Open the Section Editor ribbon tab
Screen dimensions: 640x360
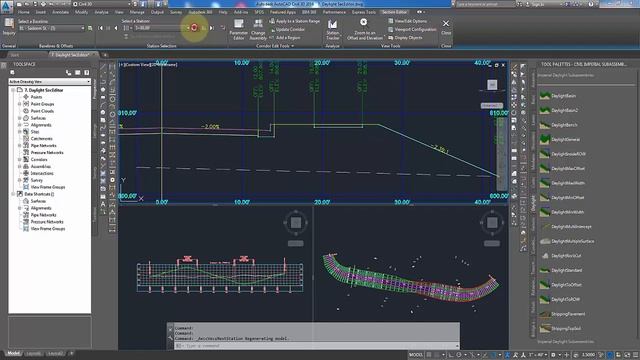click(x=394, y=12)
